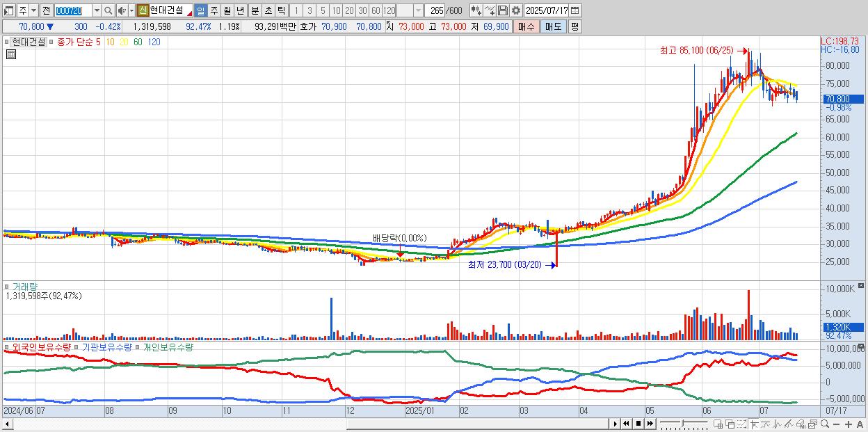Click the 매도 sell button
Image resolution: width=868 pixels, height=432 pixels.
click(553, 26)
